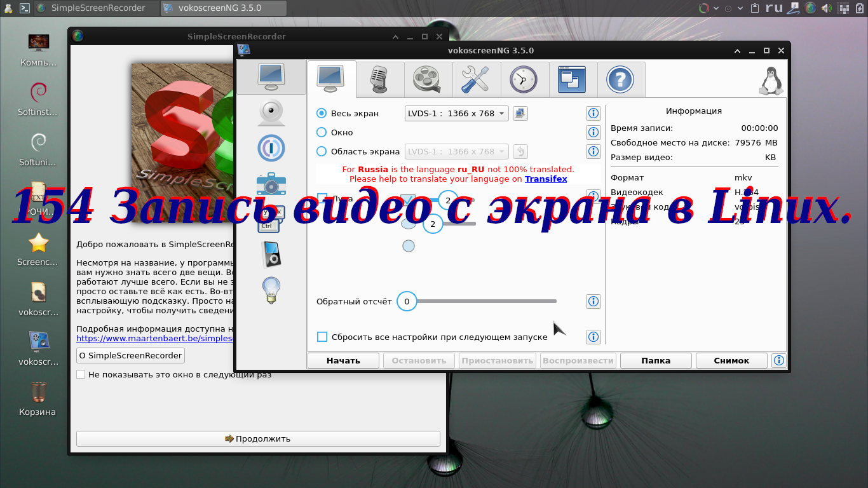Select the monitor screencast icon in vokoscreenNG sidebar
Viewport: 868px width, 488px height.
pyautogui.click(x=271, y=76)
